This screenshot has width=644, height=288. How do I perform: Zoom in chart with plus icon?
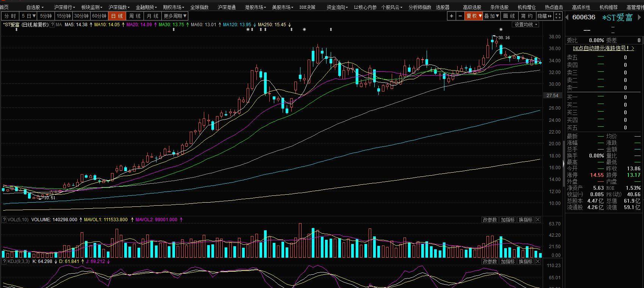tap(452, 16)
